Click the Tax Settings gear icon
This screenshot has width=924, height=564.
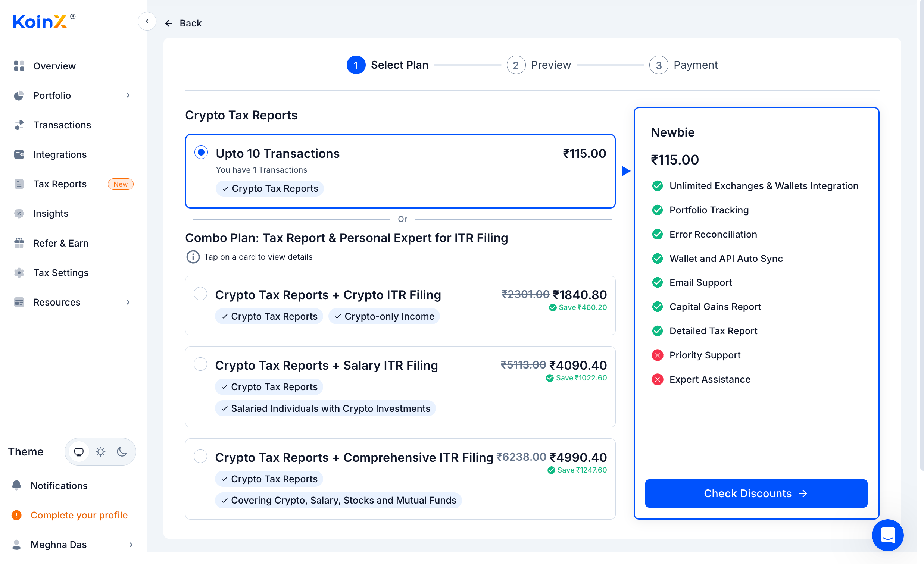[19, 272]
